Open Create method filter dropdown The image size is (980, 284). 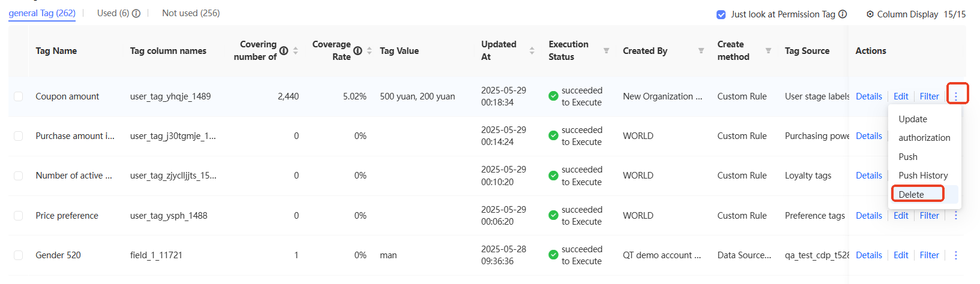[768, 51]
